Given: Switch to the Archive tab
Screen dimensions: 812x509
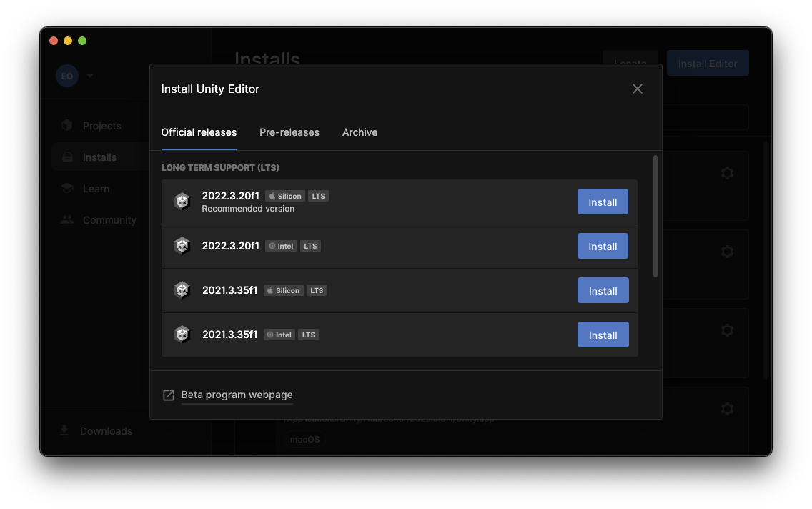Looking at the screenshot, I should 360,132.
